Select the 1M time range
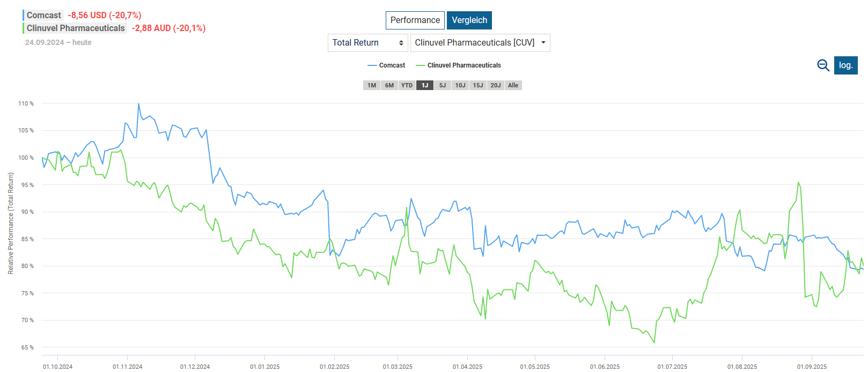The width and height of the screenshot is (868, 372). (372, 85)
